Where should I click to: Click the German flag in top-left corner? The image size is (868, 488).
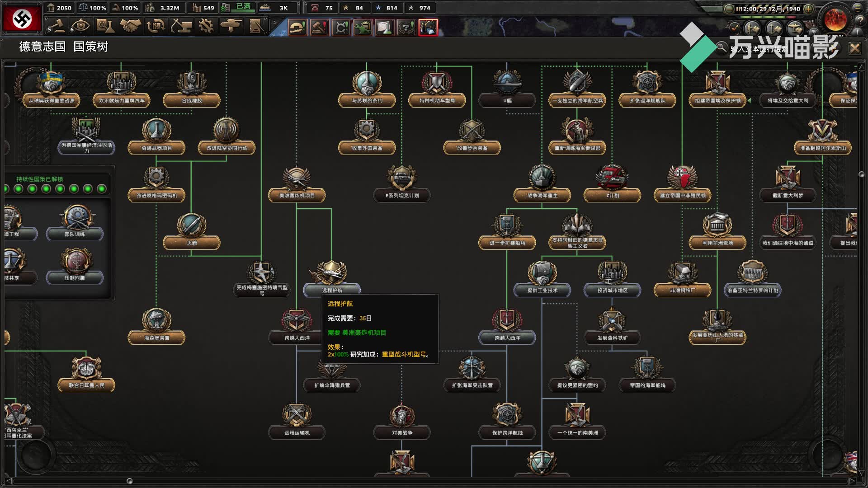[x=21, y=18]
